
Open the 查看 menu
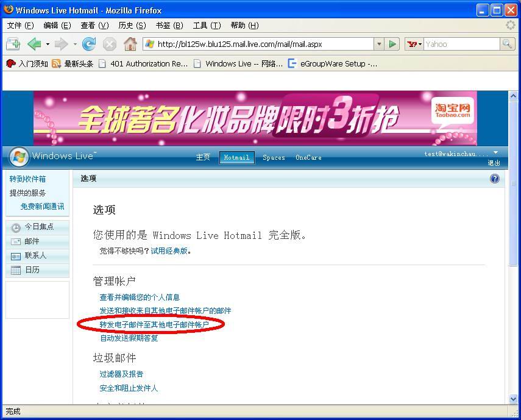pos(94,26)
